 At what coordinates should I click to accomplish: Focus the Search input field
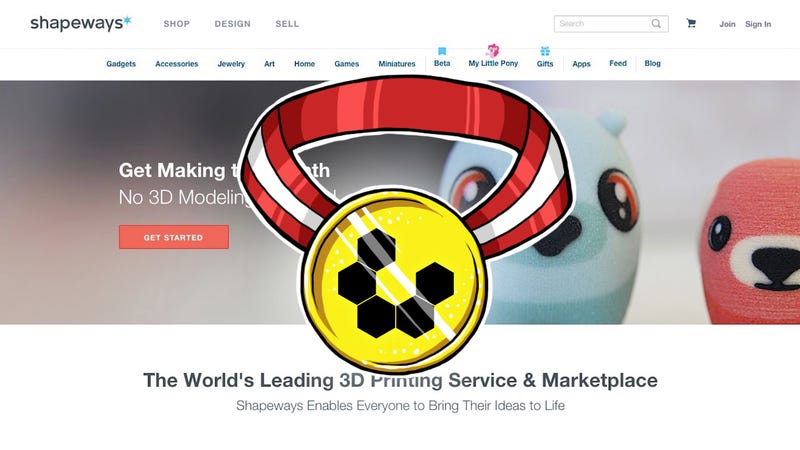tap(611, 23)
